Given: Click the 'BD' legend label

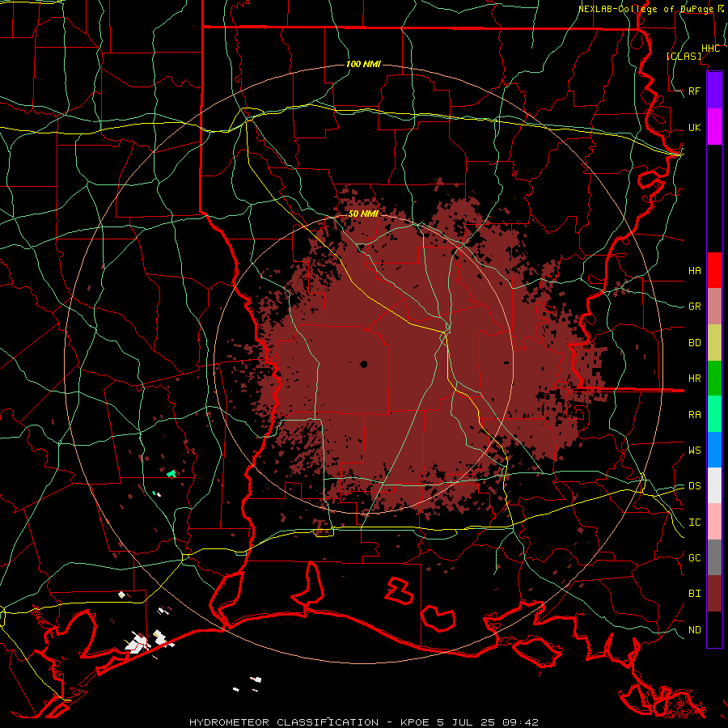Looking at the screenshot, I should coord(694,343).
